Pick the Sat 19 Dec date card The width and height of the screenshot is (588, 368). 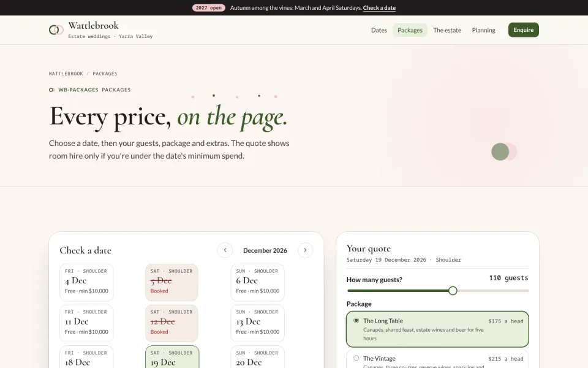coord(172,357)
